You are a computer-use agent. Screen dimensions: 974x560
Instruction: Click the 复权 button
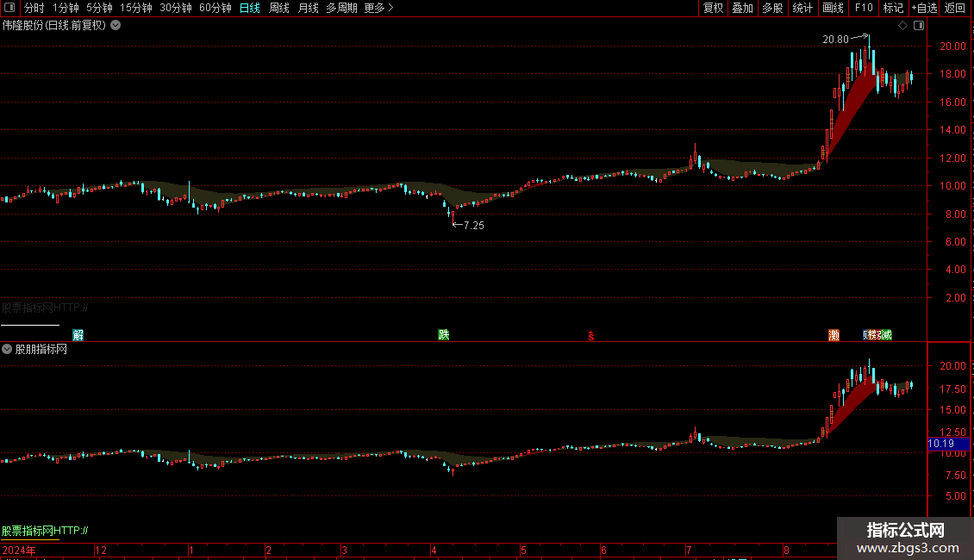click(713, 8)
